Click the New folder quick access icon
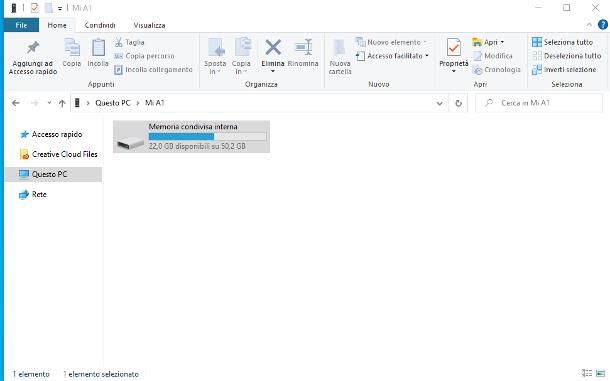Screen dimensions: 610x381 [x=49, y=8]
